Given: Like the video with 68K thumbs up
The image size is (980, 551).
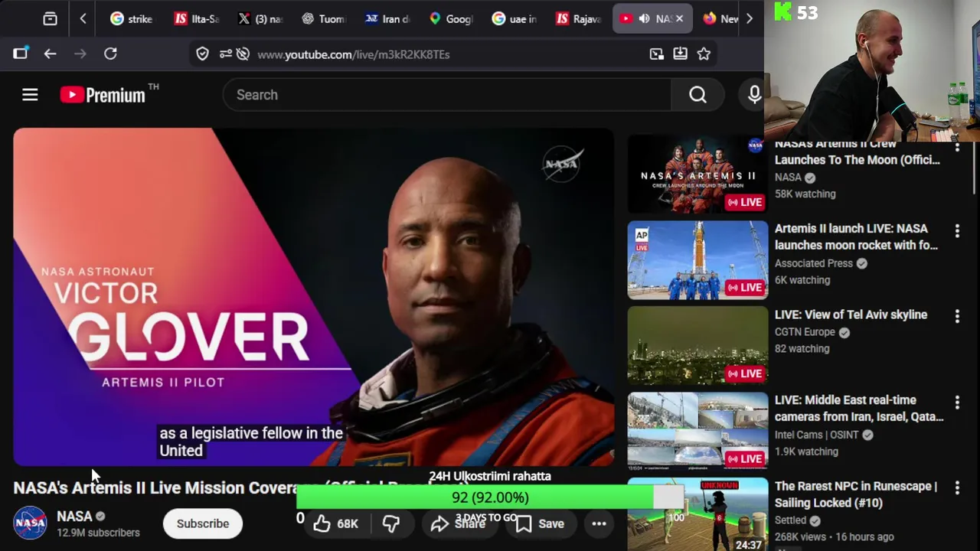Looking at the screenshot, I should coord(335,523).
